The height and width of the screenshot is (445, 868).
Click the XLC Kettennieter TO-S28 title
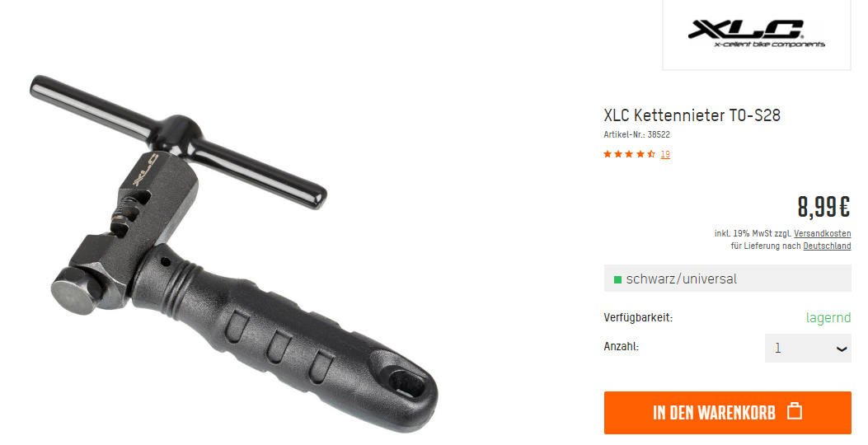(692, 115)
